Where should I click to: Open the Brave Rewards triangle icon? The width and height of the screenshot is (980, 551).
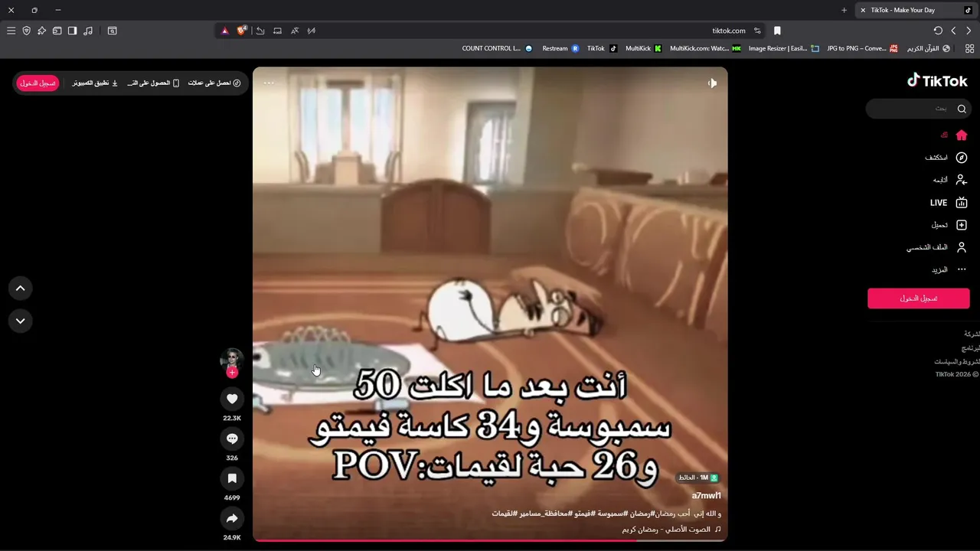click(x=225, y=31)
